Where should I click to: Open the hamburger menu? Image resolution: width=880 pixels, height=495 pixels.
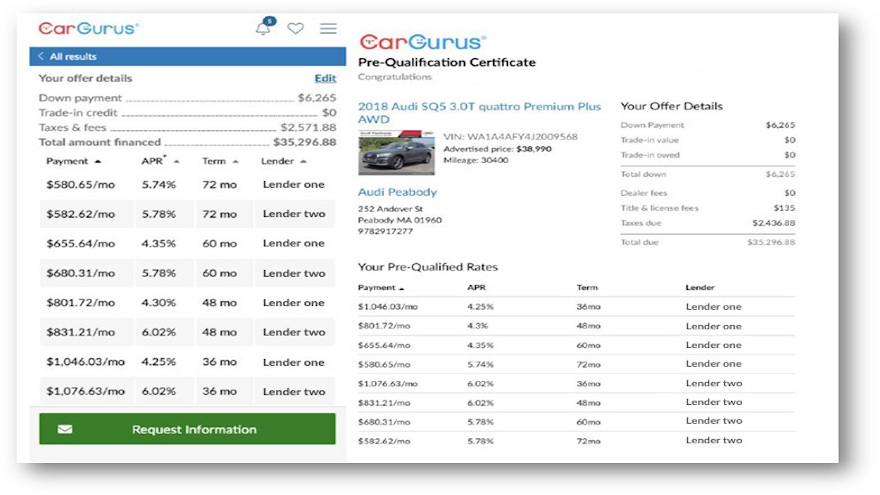point(328,28)
